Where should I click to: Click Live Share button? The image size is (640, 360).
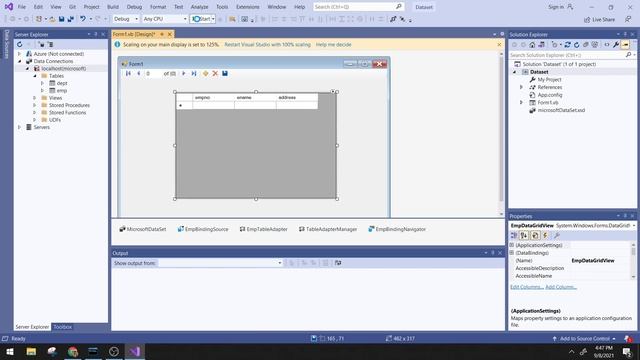click(599, 19)
